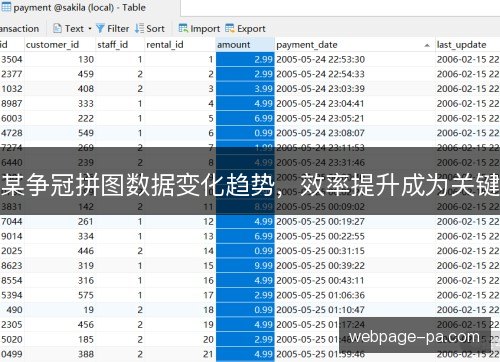Select customer_id cell 575
500x362 pixels.
pos(60,295)
